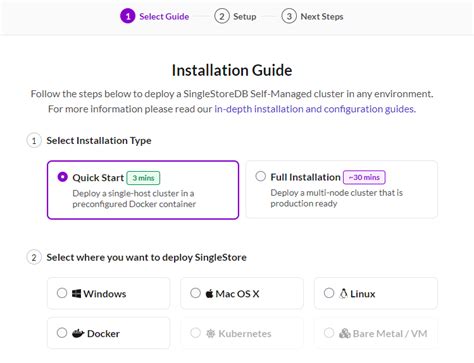Choose the Windows radio option
This screenshot has height=363, width=474.
click(62, 293)
